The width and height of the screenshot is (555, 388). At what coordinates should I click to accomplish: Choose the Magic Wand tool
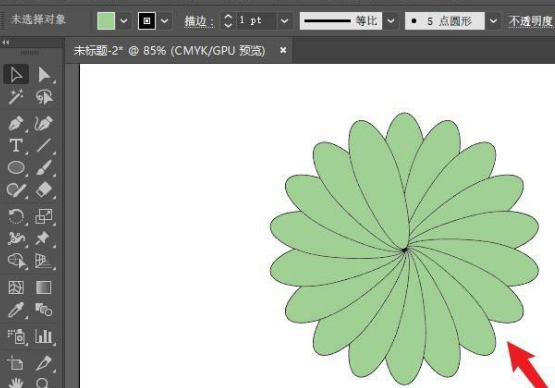(16, 97)
